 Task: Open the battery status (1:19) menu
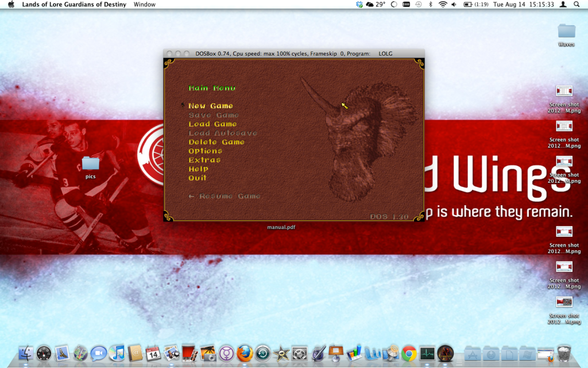[476, 5]
